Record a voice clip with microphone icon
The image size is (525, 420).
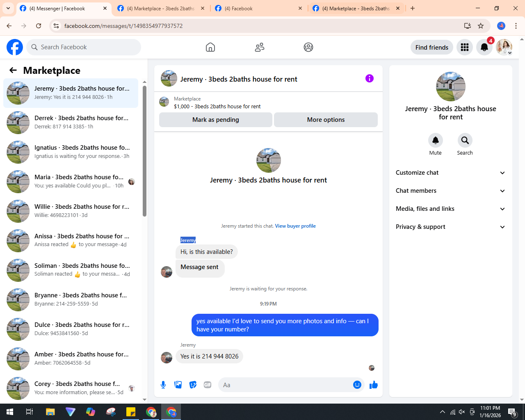point(163,385)
